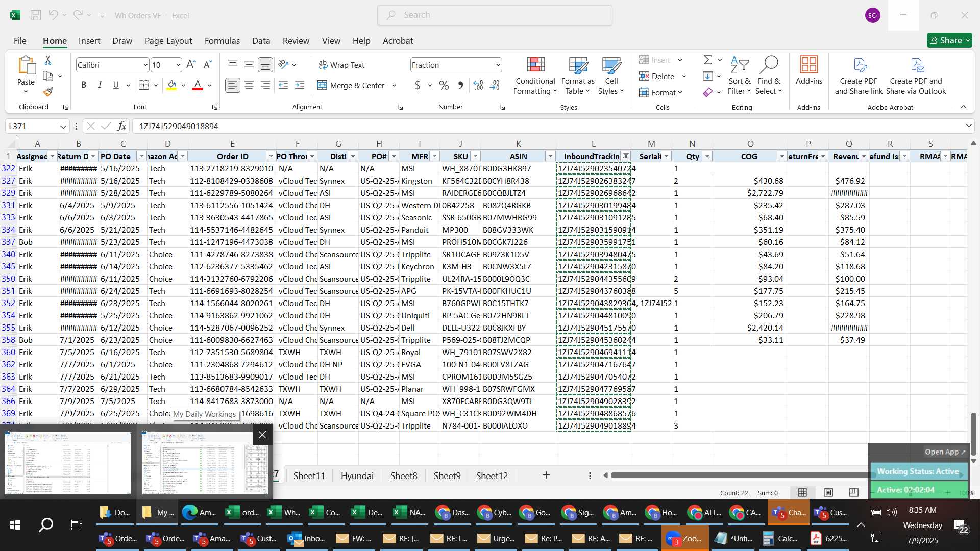Switch to the Hyundai sheet tab
The height and width of the screenshot is (551, 980).
(357, 475)
